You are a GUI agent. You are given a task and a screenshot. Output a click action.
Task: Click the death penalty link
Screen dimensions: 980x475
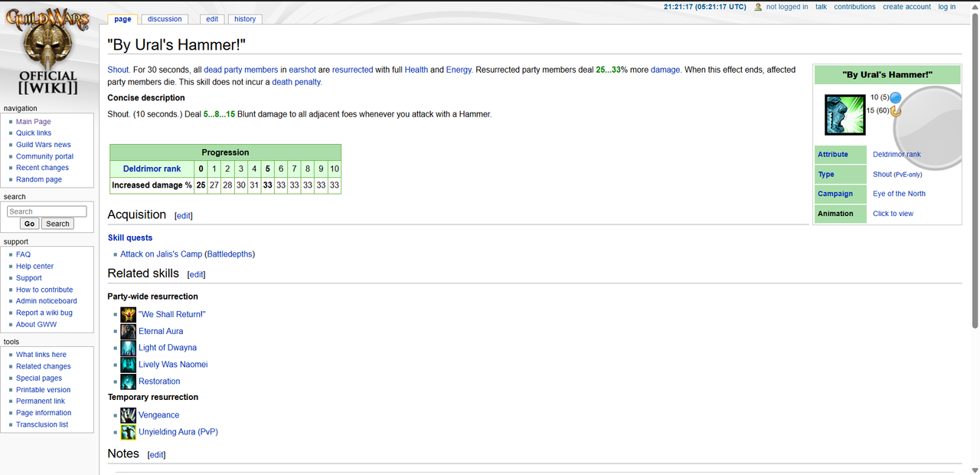296,82
